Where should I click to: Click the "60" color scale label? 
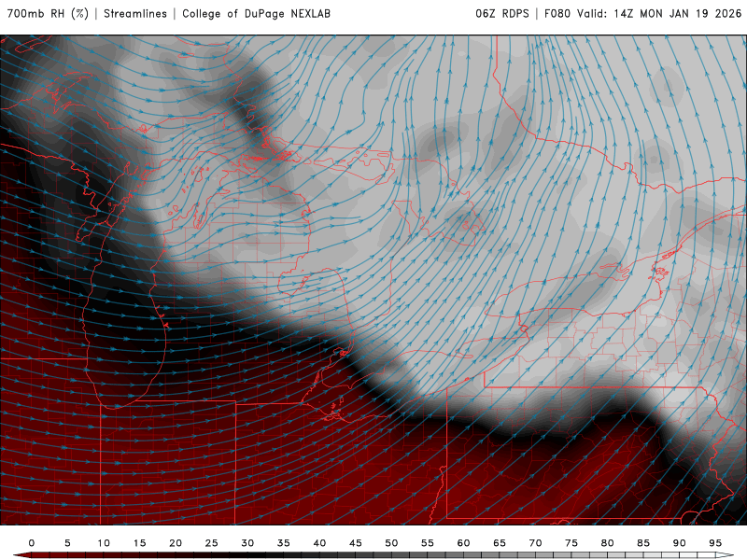tap(463, 543)
